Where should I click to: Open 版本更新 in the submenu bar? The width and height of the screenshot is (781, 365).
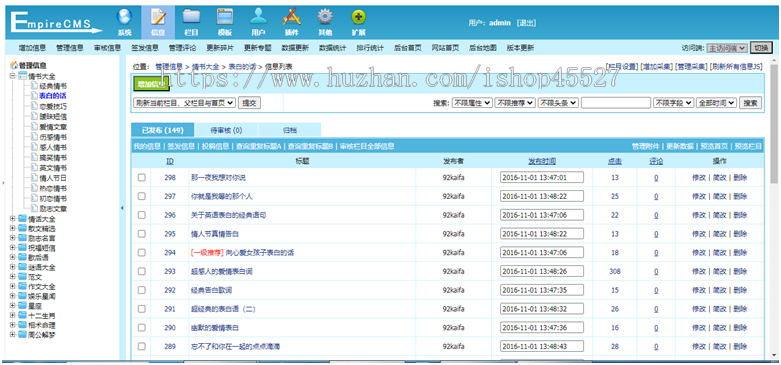(x=521, y=48)
